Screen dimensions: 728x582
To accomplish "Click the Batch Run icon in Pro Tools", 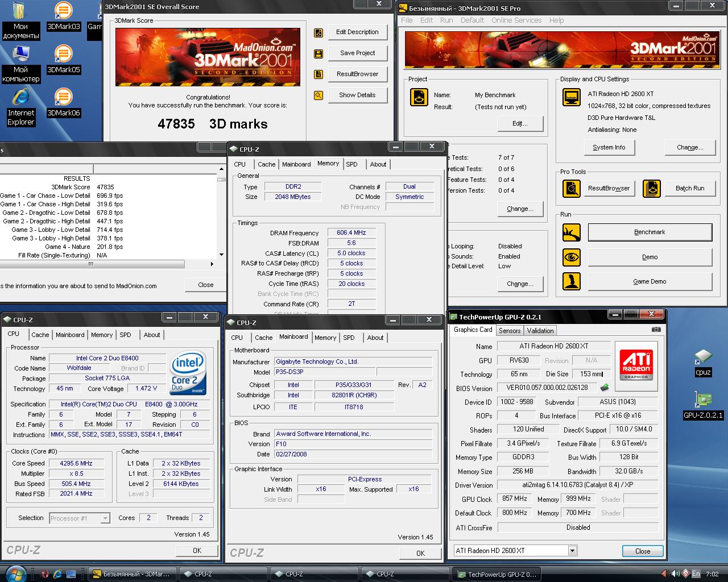I will [651, 188].
